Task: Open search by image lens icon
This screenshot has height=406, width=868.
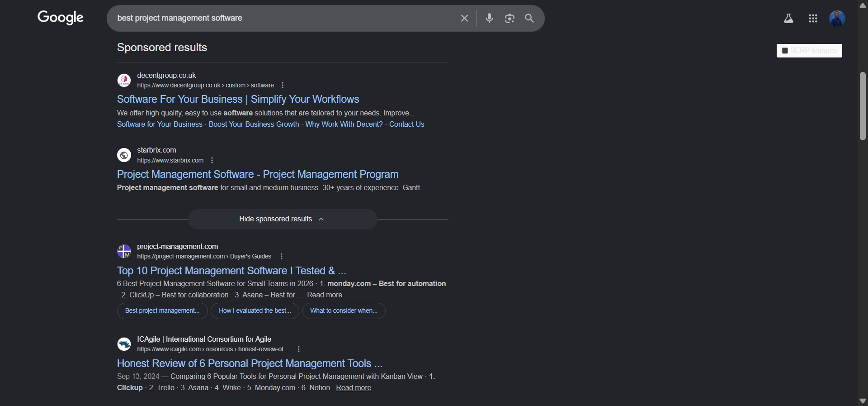Action: (509, 18)
